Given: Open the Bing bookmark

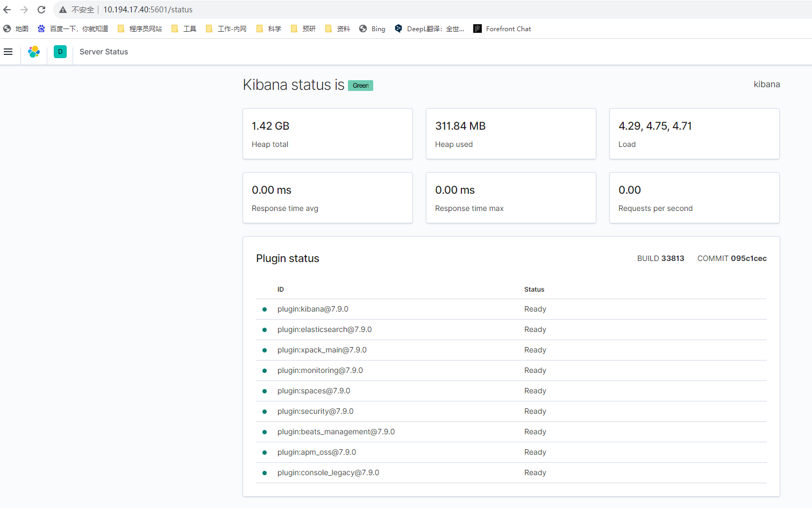Looking at the screenshot, I should click(372, 29).
